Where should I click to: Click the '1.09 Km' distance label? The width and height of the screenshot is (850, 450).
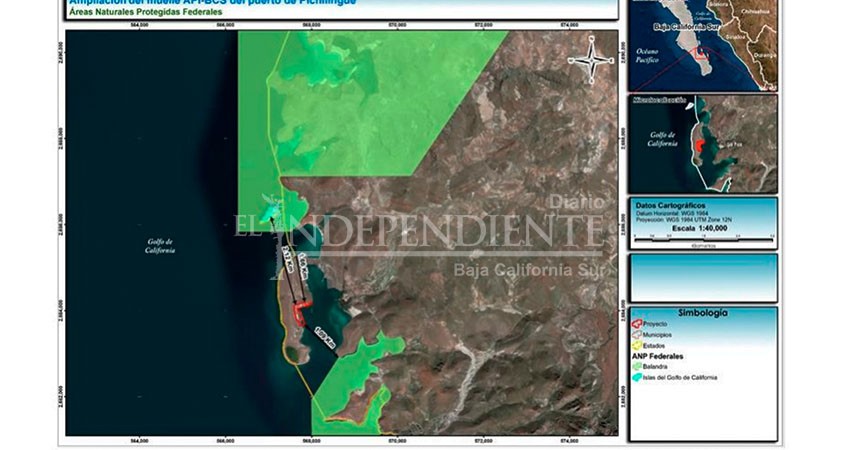(x=325, y=336)
